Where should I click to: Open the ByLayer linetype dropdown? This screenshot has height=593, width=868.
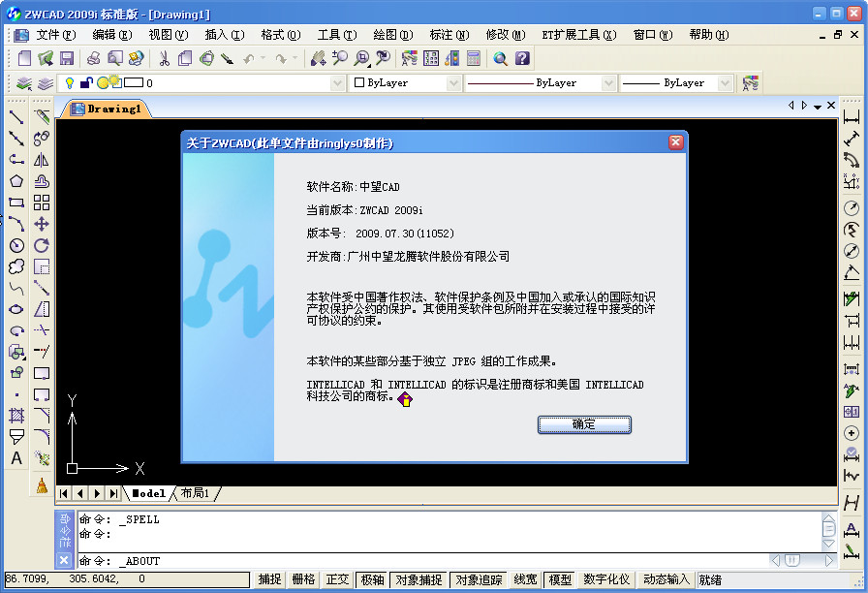[608, 83]
